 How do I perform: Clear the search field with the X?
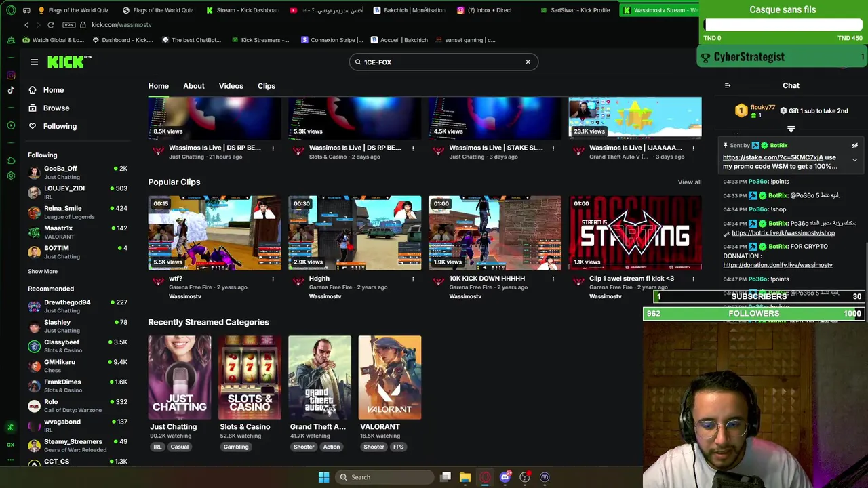coord(528,62)
